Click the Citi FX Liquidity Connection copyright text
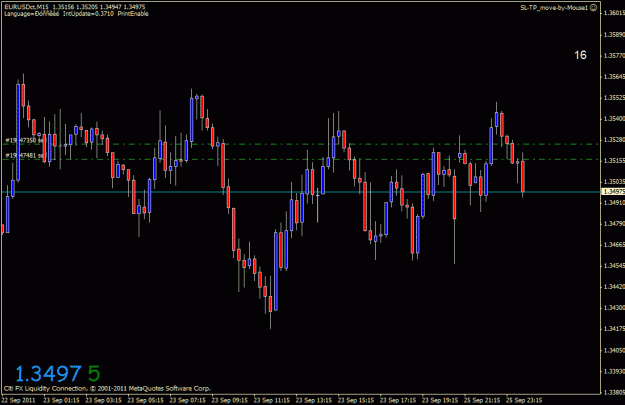Image resolution: width=625 pixels, height=405 pixels. pyautogui.click(x=107, y=388)
